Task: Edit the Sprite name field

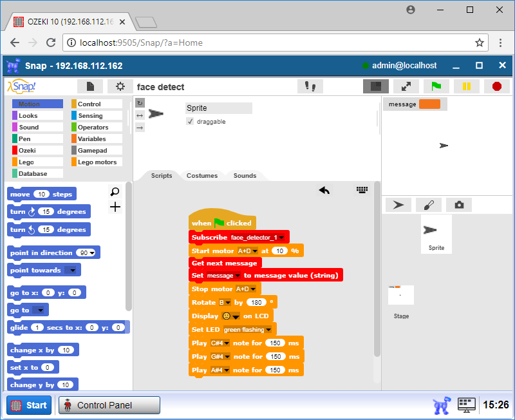Action: click(219, 108)
